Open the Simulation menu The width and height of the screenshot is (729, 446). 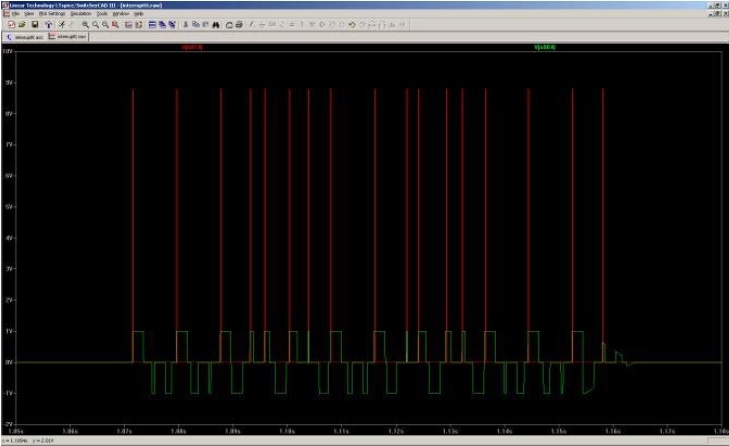(81, 14)
